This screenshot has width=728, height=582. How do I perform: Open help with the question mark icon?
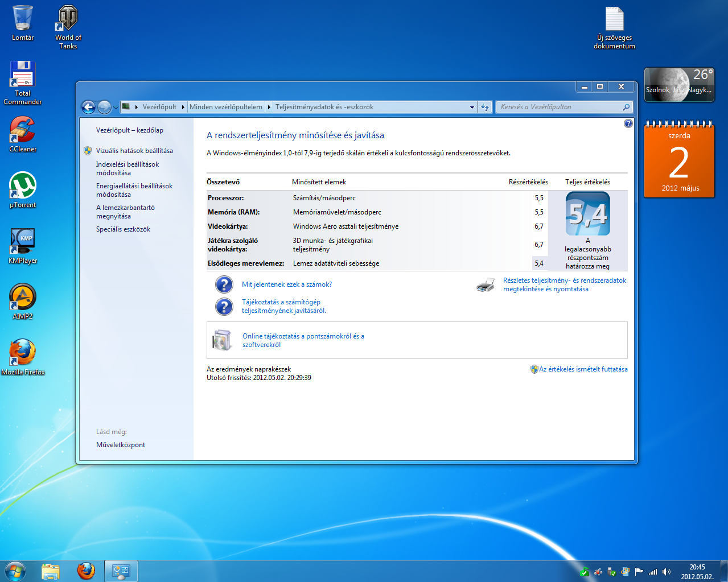click(628, 123)
